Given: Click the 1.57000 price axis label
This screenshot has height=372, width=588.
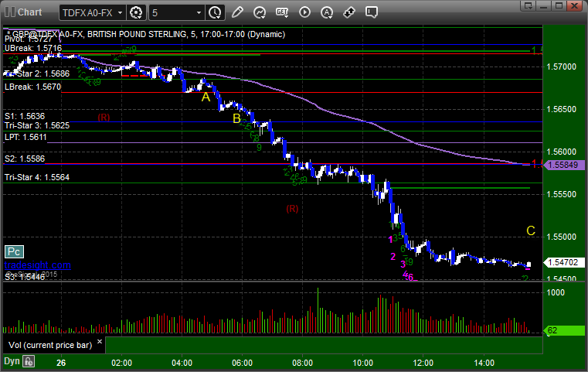Looking at the screenshot, I should click(x=562, y=67).
